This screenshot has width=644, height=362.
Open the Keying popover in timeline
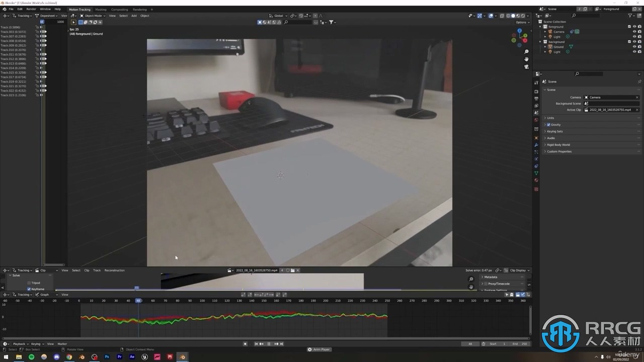coord(37,344)
